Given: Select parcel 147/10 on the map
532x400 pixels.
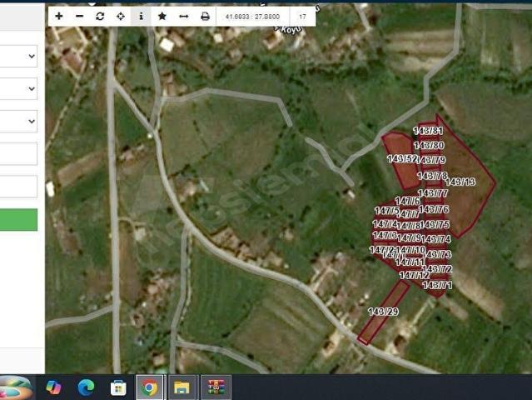Looking at the screenshot, I should pos(411,250).
